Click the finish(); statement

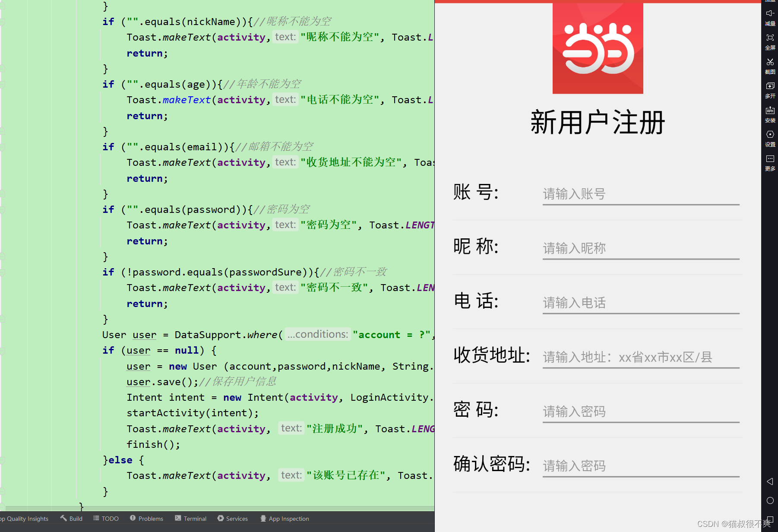153,444
